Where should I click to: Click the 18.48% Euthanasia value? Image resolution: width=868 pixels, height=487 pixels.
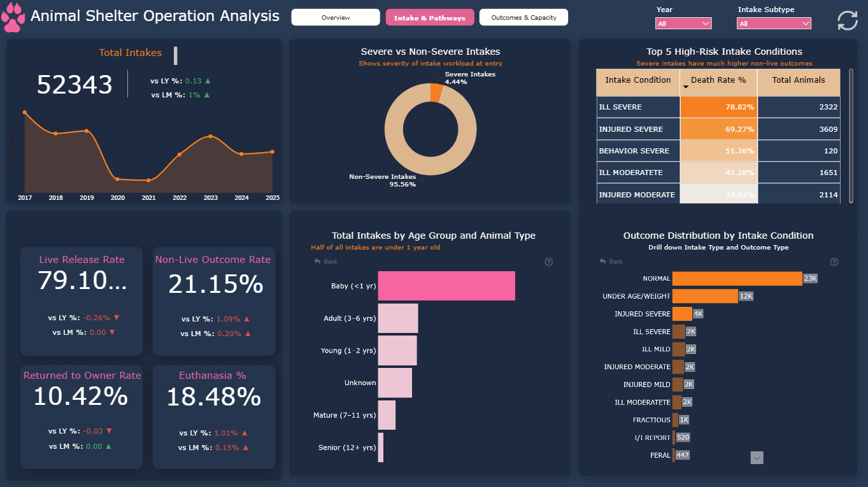click(x=214, y=397)
